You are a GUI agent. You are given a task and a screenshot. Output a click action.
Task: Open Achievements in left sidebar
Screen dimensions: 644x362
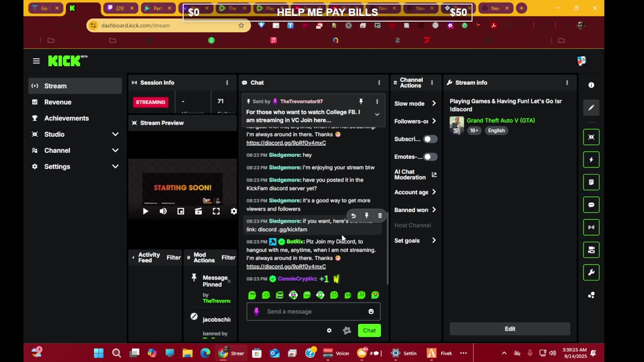[75, 118]
